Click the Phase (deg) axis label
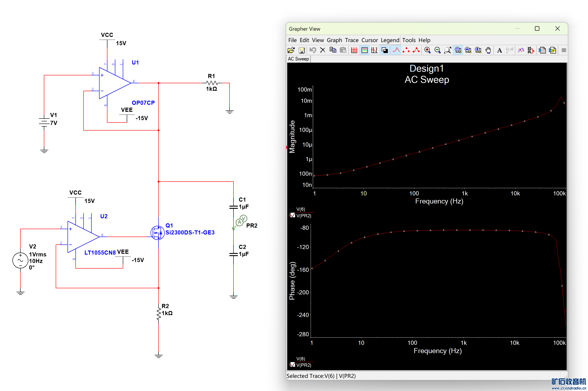The height and width of the screenshot is (391, 588). tap(292, 281)
